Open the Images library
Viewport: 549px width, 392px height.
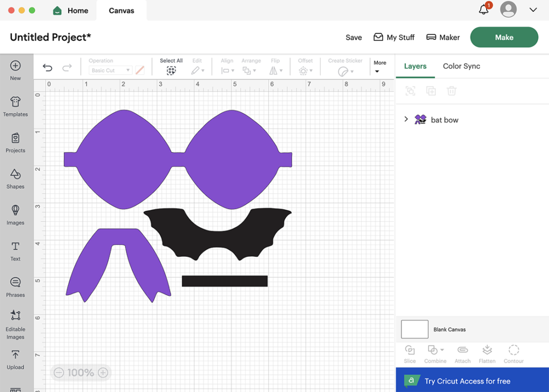pos(16,215)
